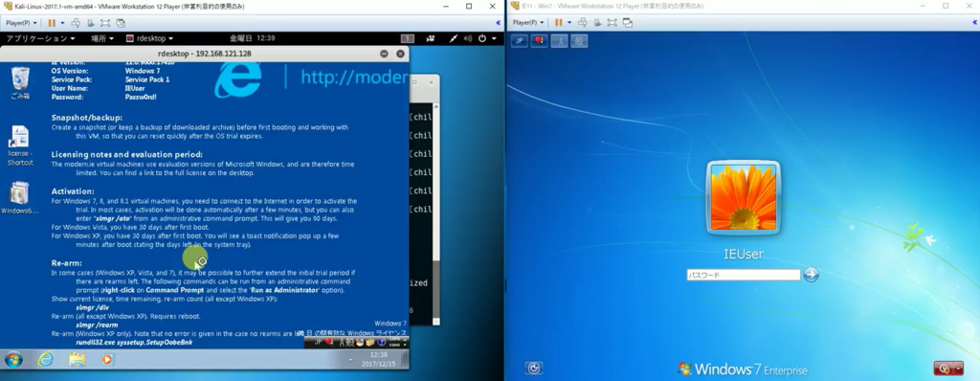Launch Internet Explorer from rdesktop taskbar

click(46, 359)
